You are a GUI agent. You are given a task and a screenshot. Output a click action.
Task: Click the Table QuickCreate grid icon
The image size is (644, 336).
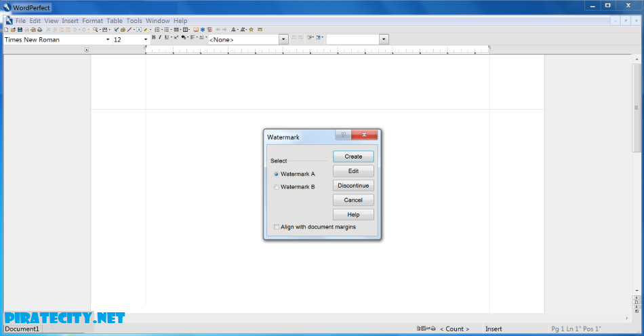(186, 30)
